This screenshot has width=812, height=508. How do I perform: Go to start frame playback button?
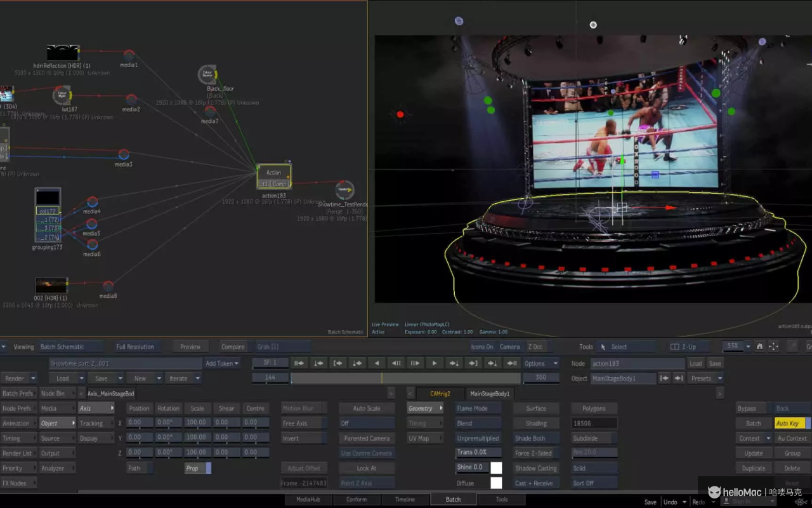coord(299,363)
